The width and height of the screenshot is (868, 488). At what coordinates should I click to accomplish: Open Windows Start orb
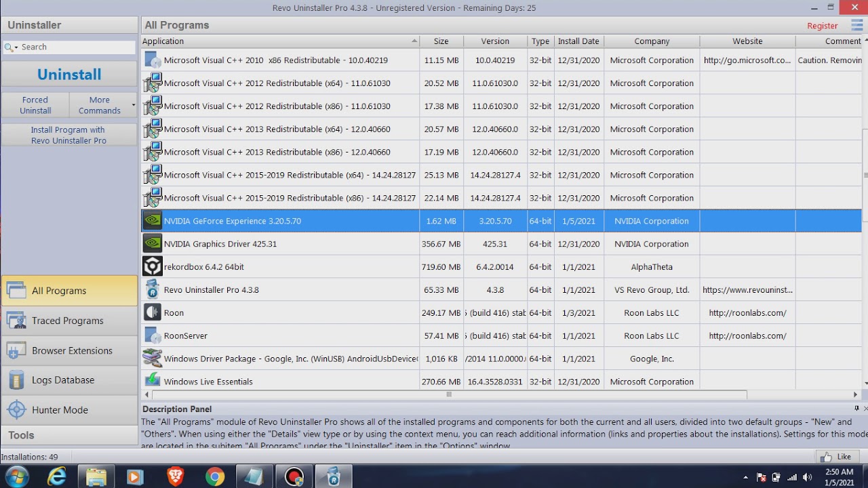click(17, 476)
